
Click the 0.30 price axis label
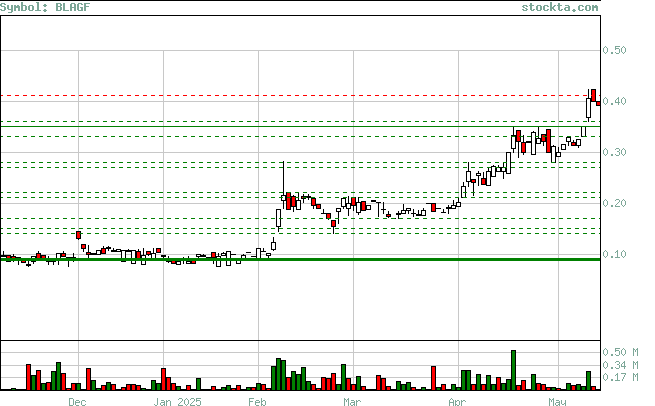tap(614, 152)
